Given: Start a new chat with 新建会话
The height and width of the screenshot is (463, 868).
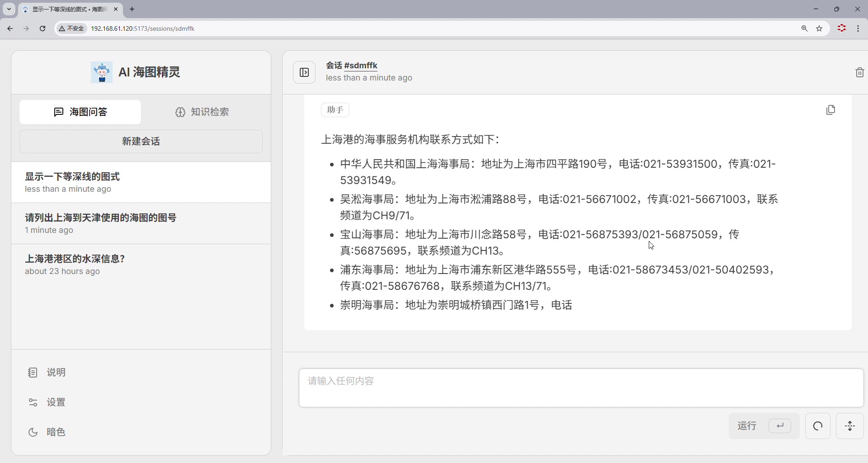Looking at the screenshot, I should (141, 142).
